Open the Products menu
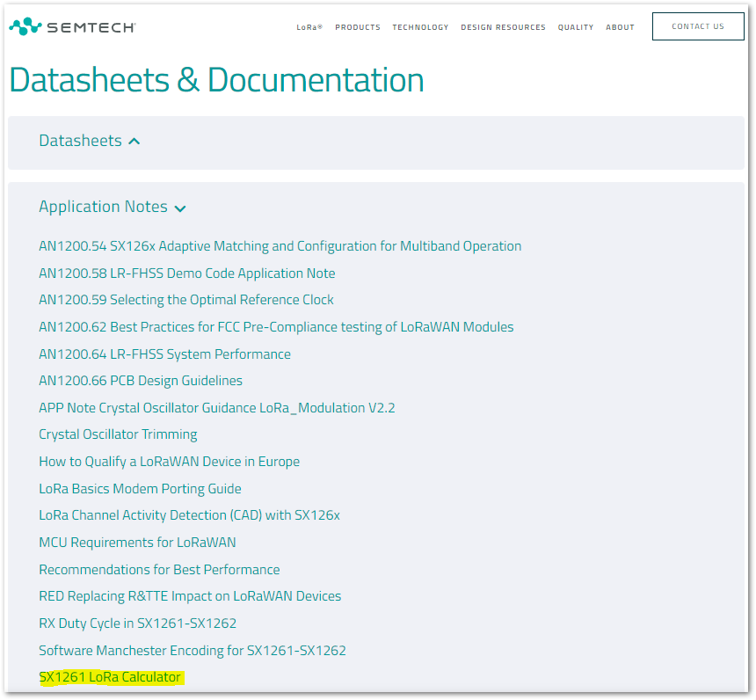The width and height of the screenshot is (756, 700). pyautogui.click(x=357, y=27)
